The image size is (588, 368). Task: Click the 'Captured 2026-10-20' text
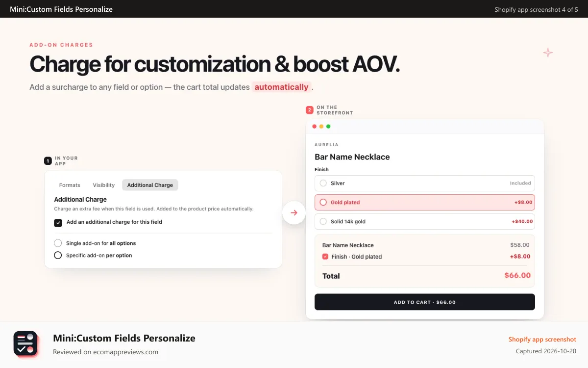tap(546, 351)
